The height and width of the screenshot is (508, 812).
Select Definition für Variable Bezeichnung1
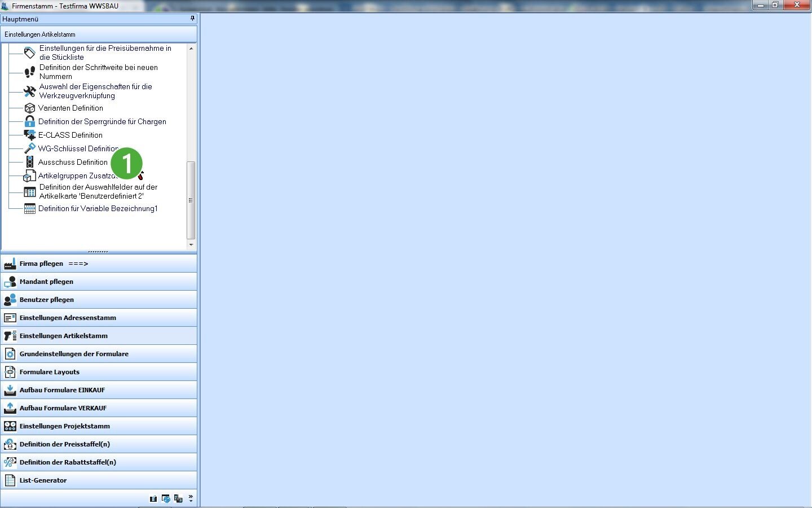[98, 208]
